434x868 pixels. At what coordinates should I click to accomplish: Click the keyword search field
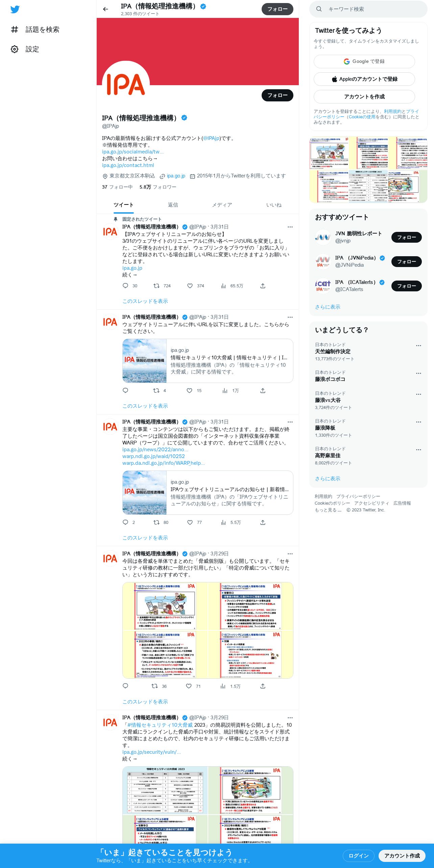point(368,9)
